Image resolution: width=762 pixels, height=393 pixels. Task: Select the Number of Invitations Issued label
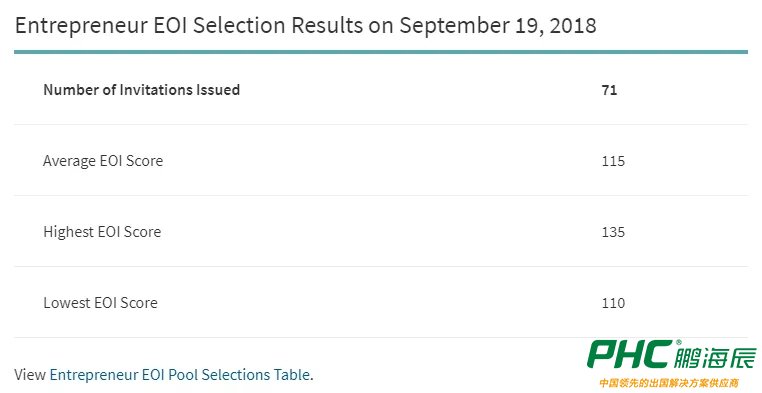click(x=141, y=90)
